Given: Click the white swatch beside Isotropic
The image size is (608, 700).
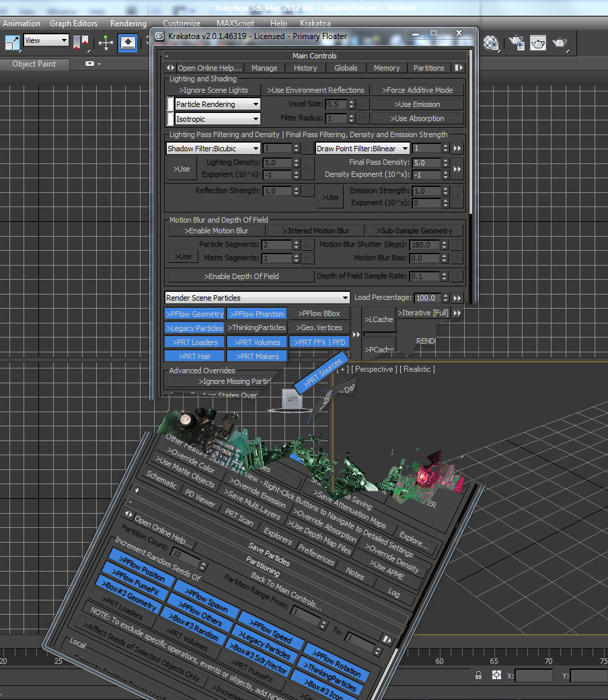Looking at the screenshot, I should point(170,119).
